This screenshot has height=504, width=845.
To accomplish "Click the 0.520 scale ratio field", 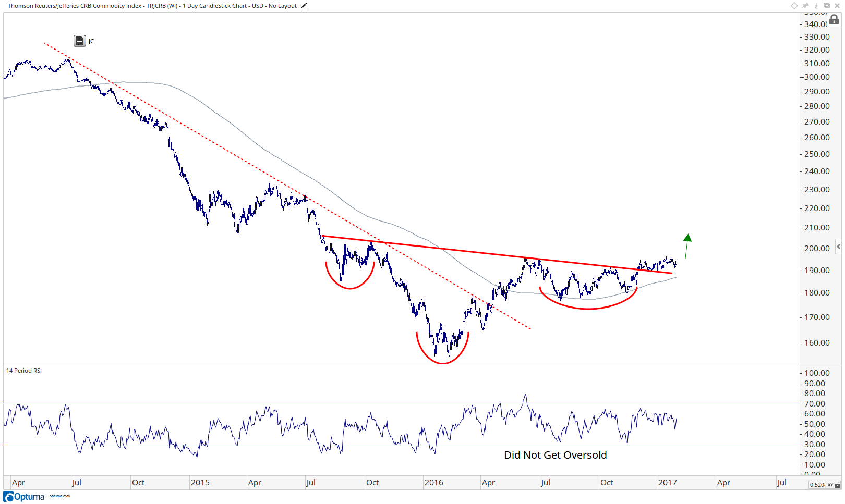I will point(817,485).
